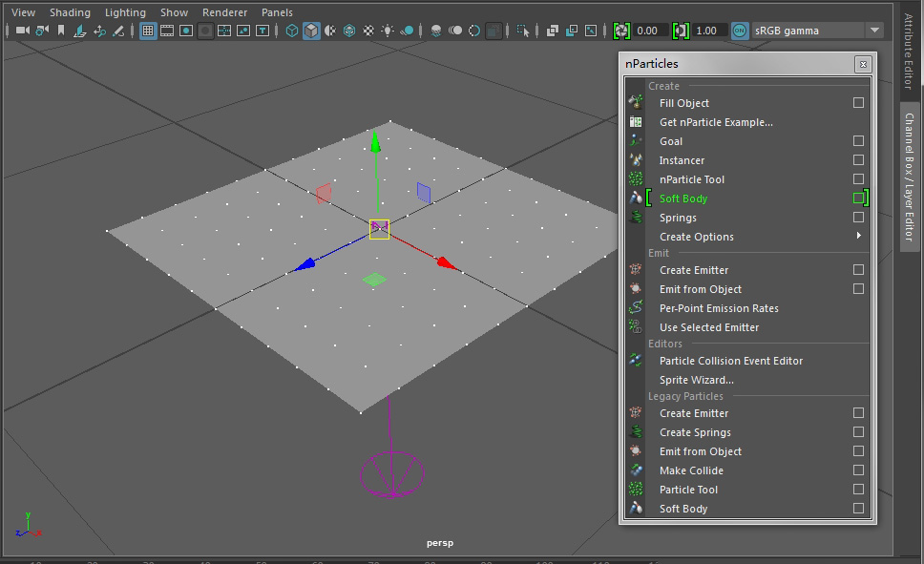Choose Particle Collision Event Editor
Screen dimensions: 924x564
[x=730, y=361]
